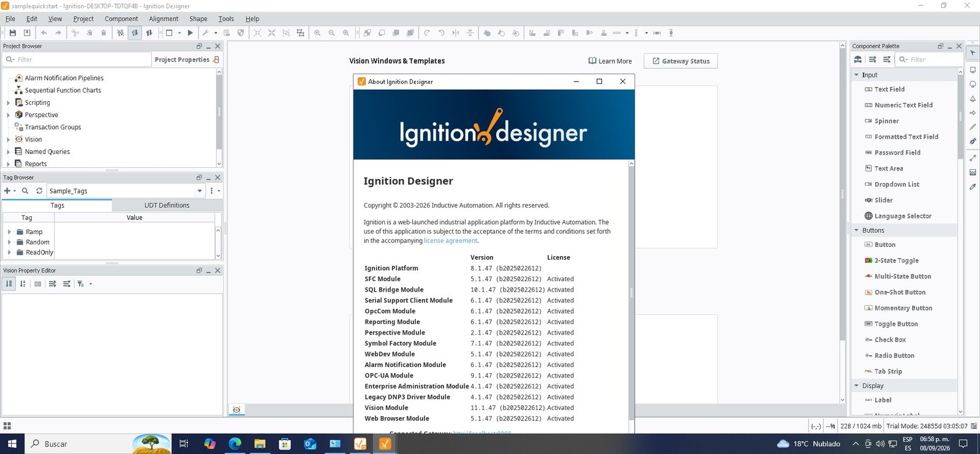
Task: Click the Redo arrow in the toolbar
Action: pyautogui.click(x=58, y=33)
